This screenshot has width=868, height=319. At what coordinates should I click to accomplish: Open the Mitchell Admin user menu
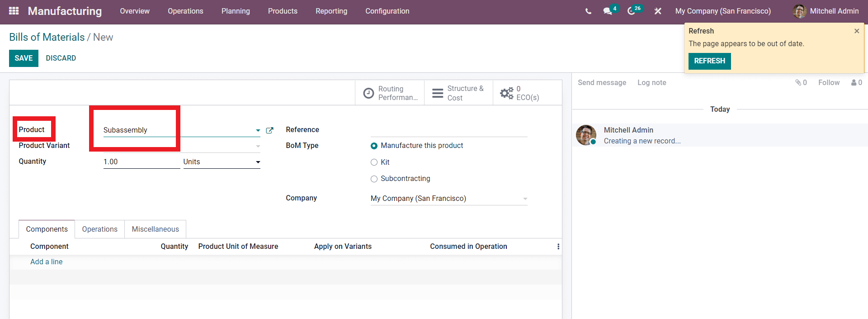(826, 11)
